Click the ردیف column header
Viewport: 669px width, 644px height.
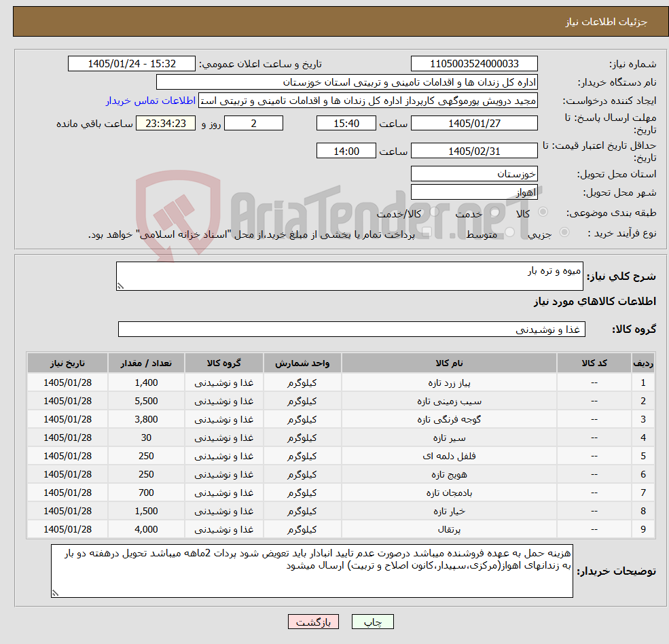tap(643, 363)
